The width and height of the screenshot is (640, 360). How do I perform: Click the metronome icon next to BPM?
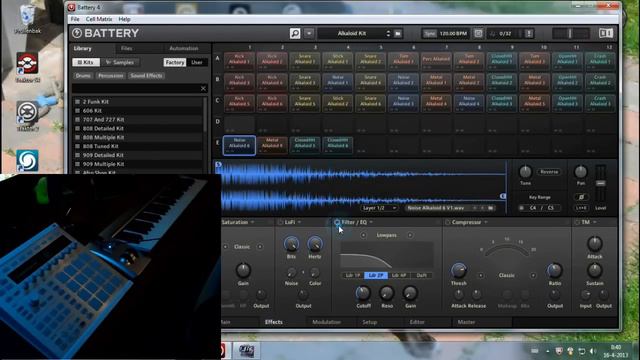pyautogui.click(x=478, y=33)
